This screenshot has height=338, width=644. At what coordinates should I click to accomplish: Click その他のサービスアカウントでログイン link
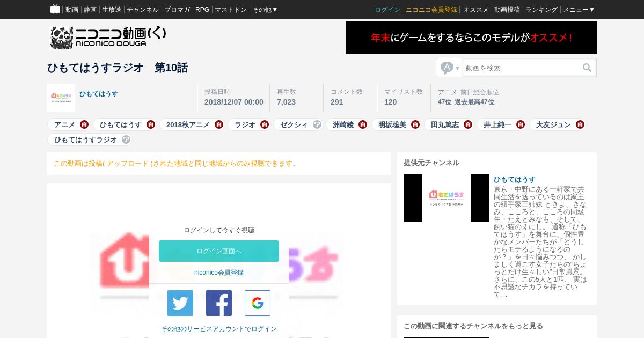coord(219,329)
